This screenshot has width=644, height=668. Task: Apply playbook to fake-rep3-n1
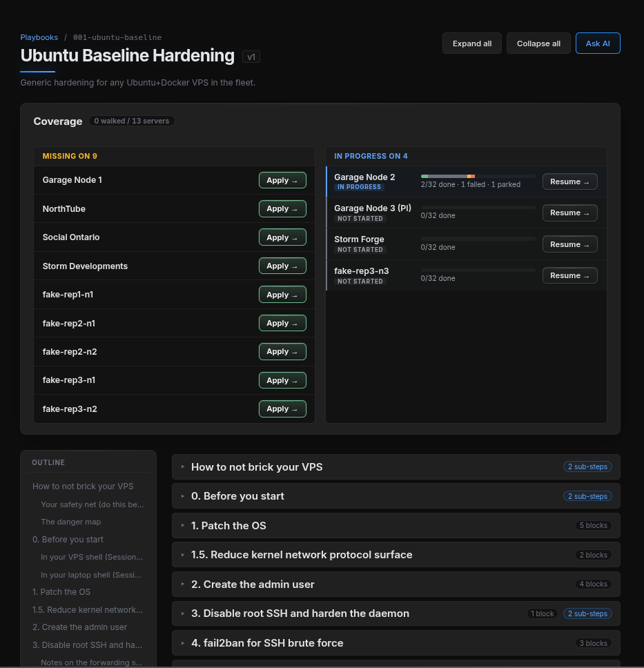click(282, 380)
